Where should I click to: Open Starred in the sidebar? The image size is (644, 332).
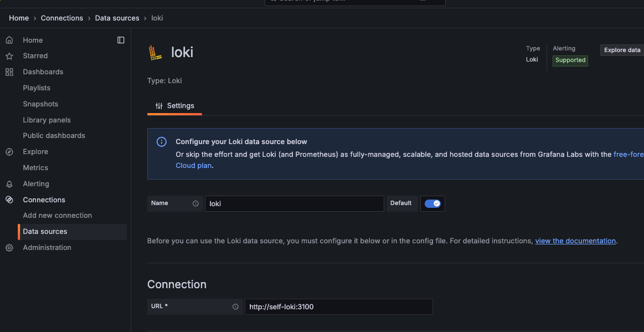35,56
